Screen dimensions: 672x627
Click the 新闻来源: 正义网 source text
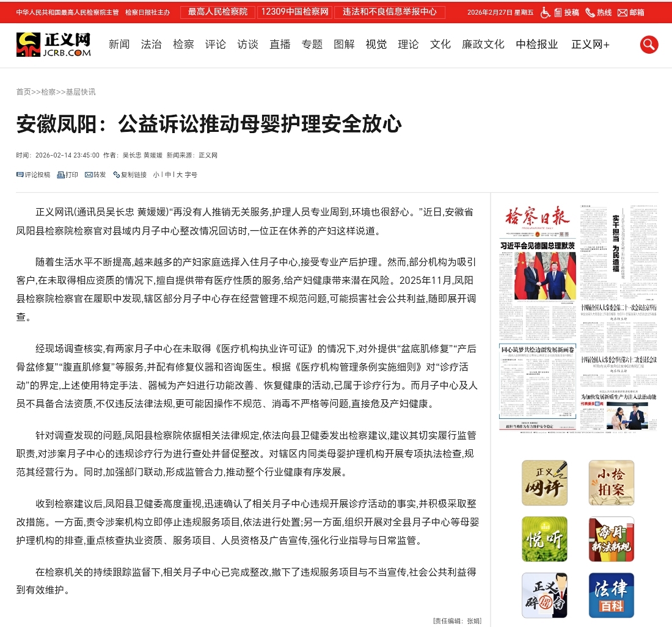192,156
